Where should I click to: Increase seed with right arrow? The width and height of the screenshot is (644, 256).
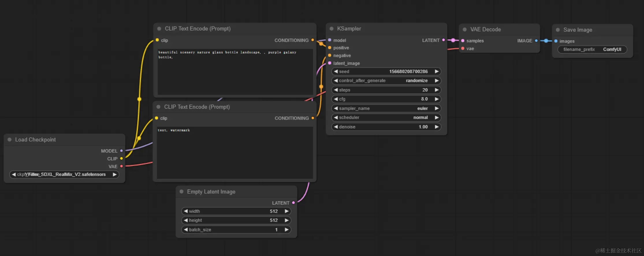point(437,71)
